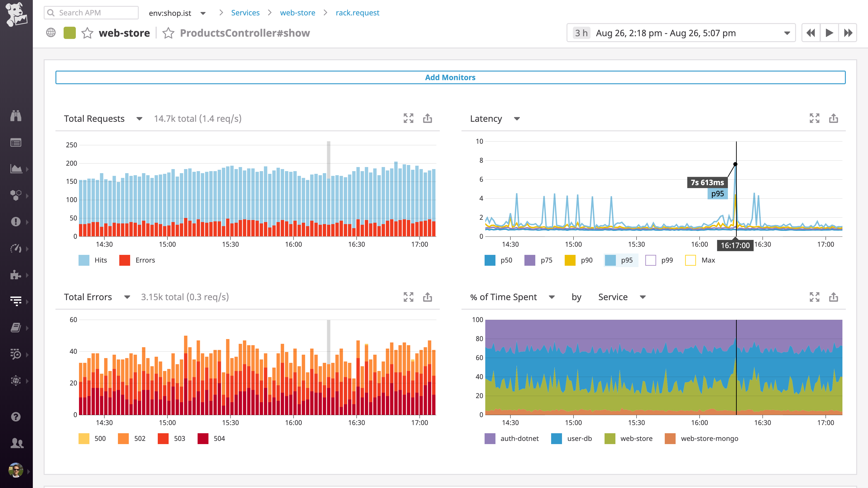Image resolution: width=868 pixels, height=488 pixels.
Task: Star the web-store service as favorite
Action: (x=87, y=33)
